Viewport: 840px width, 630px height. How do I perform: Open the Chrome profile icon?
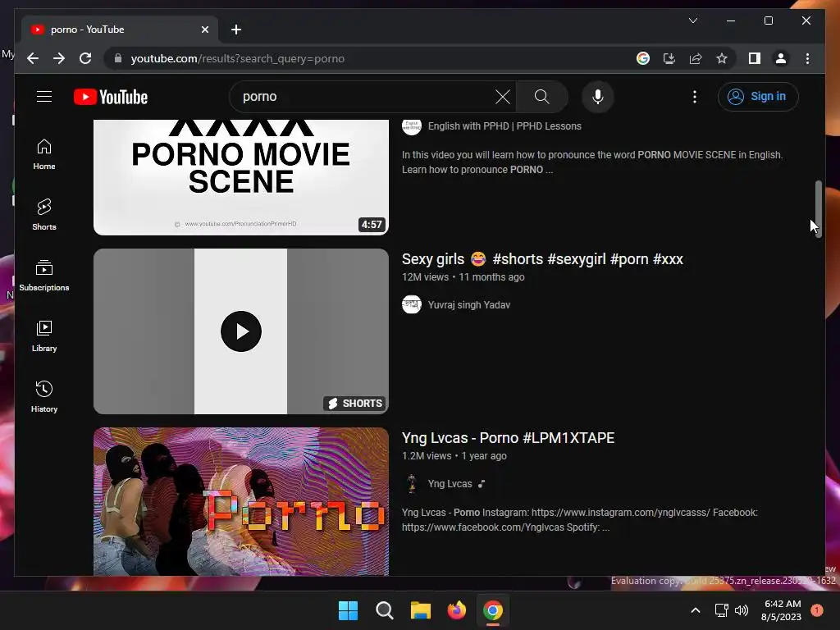coord(781,58)
